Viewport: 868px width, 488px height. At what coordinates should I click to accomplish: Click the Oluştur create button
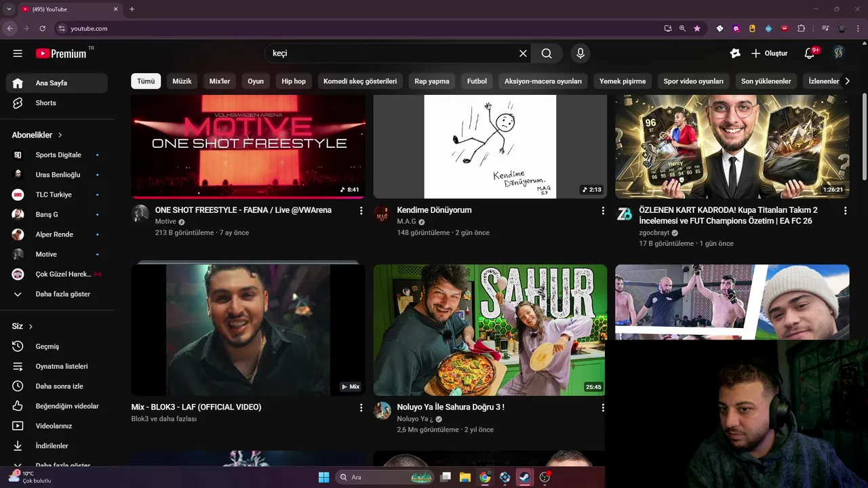(x=769, y=54)
